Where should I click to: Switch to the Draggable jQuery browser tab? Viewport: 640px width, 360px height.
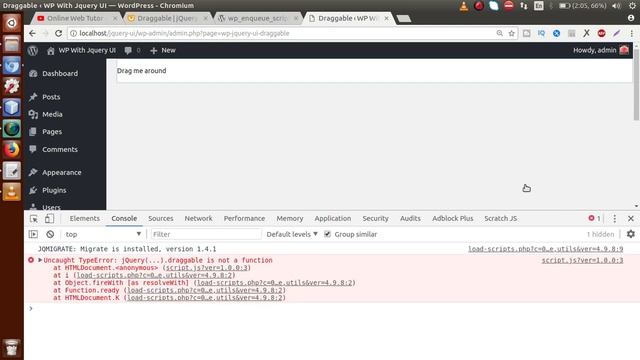coord(167,18)
